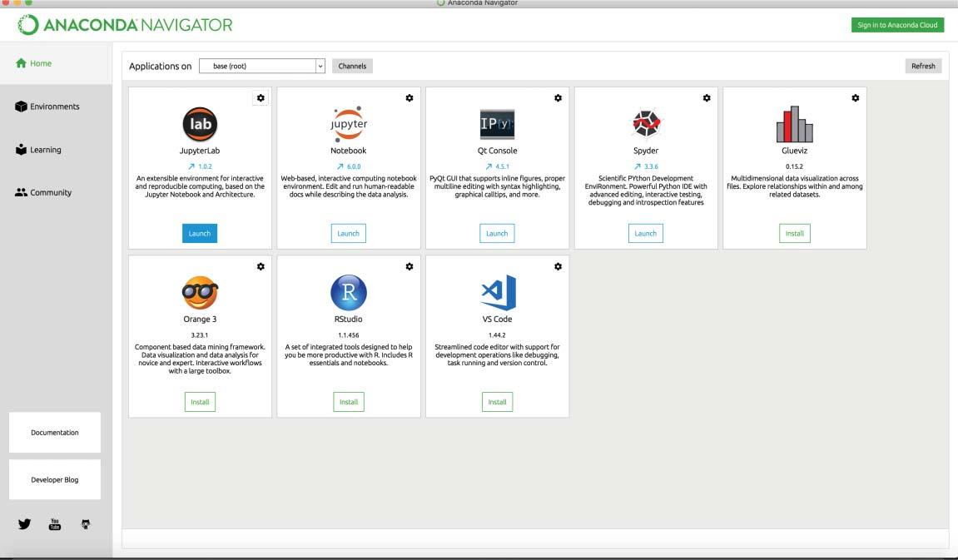Viewport: 958px width, 560px height.
Task: Open settings gear on Notebook card
Action: (x=410, y=97)
